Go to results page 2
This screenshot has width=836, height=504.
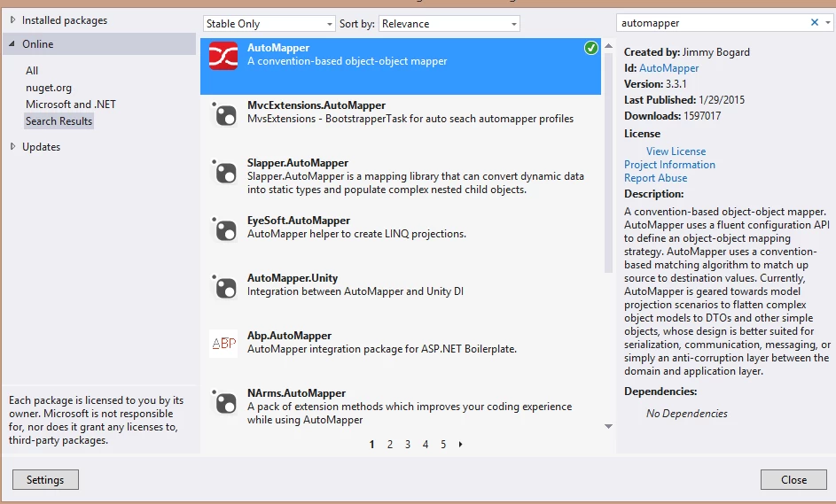click(x=390, y=444)
